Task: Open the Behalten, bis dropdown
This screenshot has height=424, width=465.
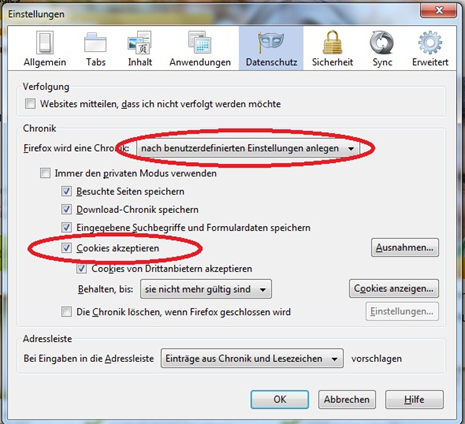Action: (x=206, y=289)
